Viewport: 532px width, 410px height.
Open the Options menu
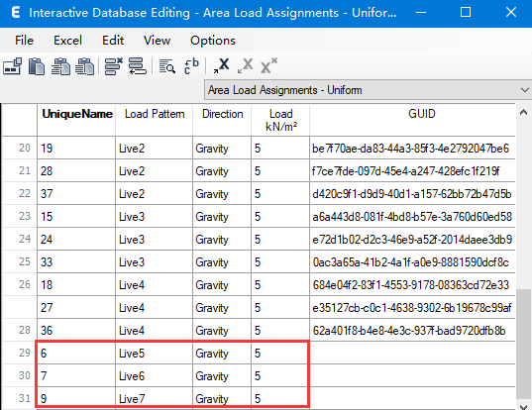(x=213, y=41)
